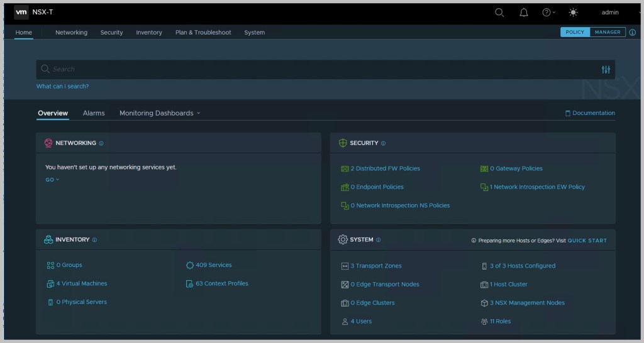Image resolution: width=644 pixels, height=343 pixels.
Task: Expand the Monitoring Dashboards dropdown
Action: [x=160, y=113]
